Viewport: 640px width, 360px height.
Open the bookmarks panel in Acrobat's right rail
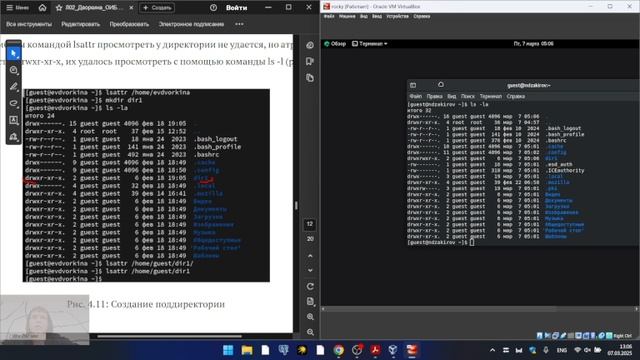pos(310,61)
